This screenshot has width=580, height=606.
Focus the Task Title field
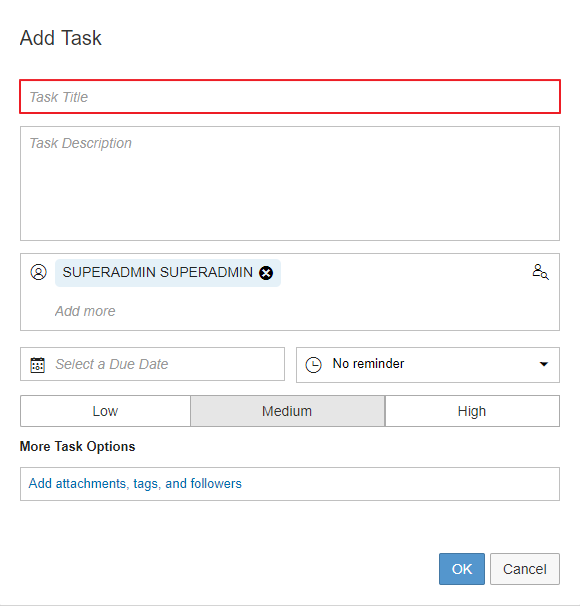[x=290, y=97]
